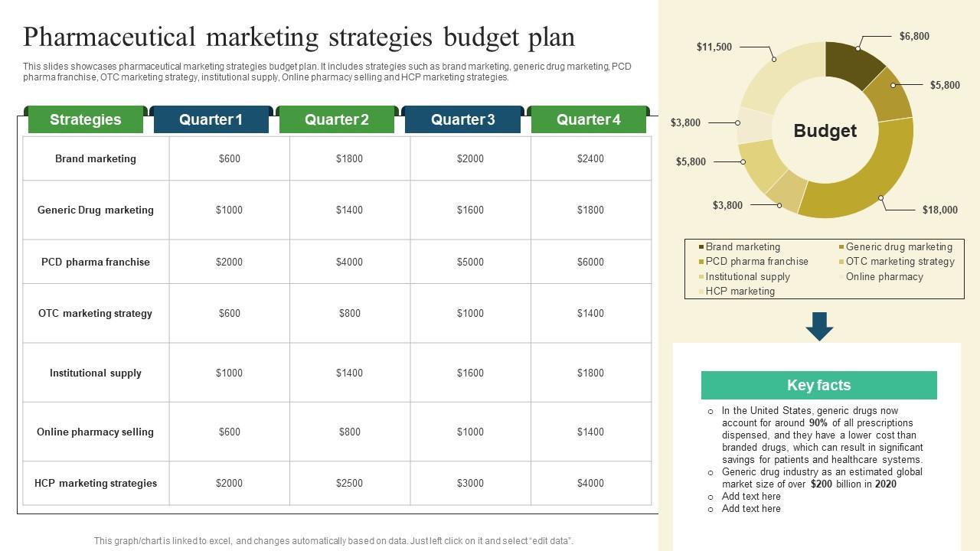This screenshot has height=551, width=980.
Task: Click the Brand marketing legend color square
Action: tap(701, 247)
